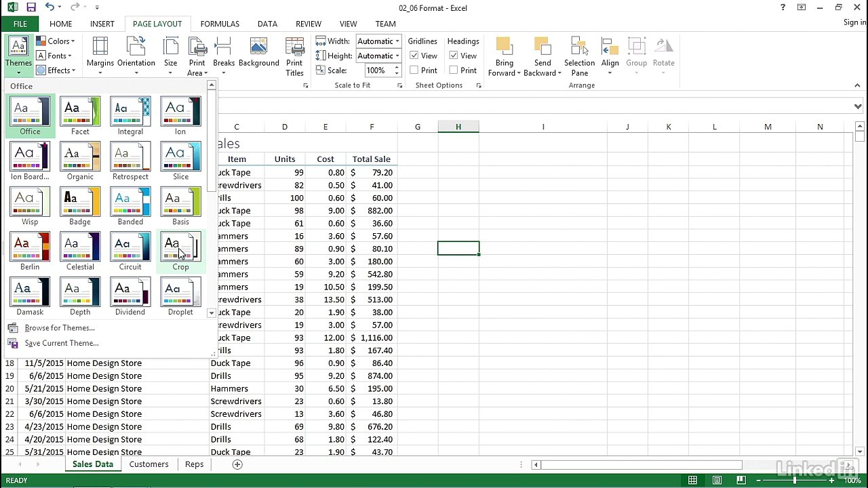The width and height of the screenshot is (868, 488).
Task: Open the theme Fonts dropdown
Action: tap(54, 56)
